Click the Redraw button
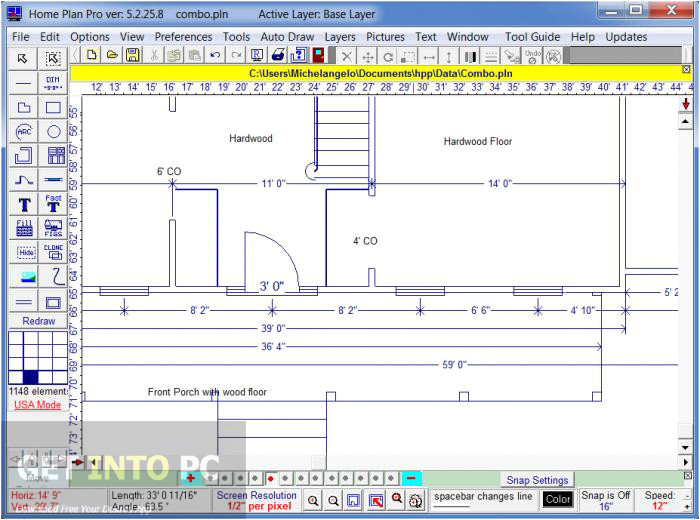 tap(38, 321)
